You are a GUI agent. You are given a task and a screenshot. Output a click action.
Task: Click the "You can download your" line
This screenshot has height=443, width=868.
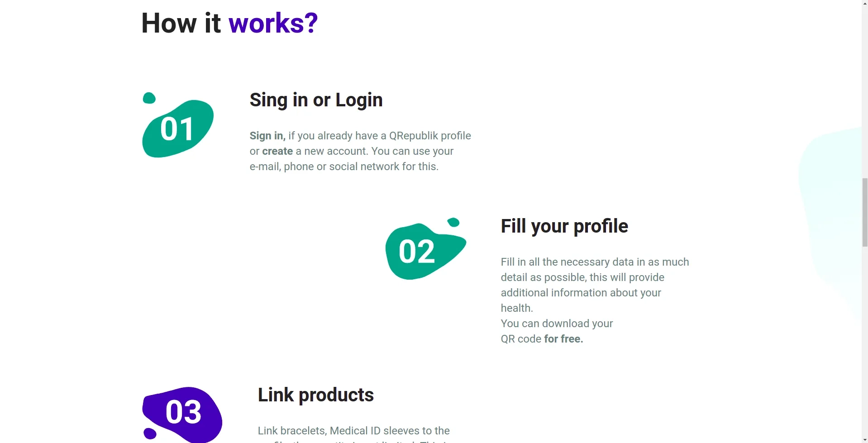click(x=557, y=324)
